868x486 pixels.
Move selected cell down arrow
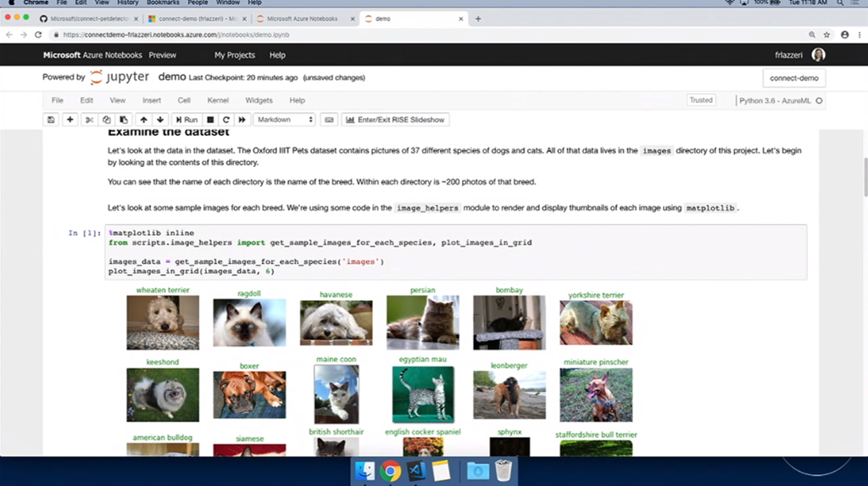[x=160, y=120]
